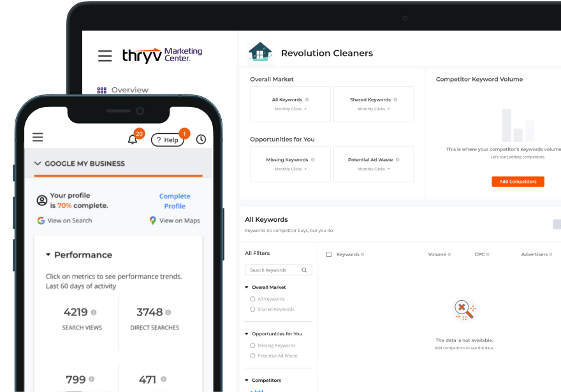Image resolution: width=561 pixels, height=392 pixels.
Task: Click the Revolution Cleaners house logo
Action: (x=260, y=52)
